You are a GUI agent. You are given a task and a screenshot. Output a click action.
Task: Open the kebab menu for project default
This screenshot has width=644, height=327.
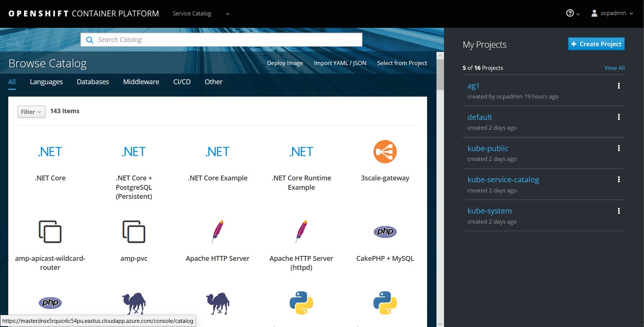tap(618, 117)
